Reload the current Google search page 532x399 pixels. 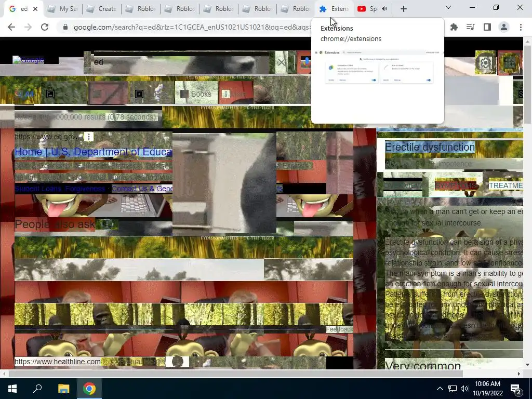click(45, 27)
